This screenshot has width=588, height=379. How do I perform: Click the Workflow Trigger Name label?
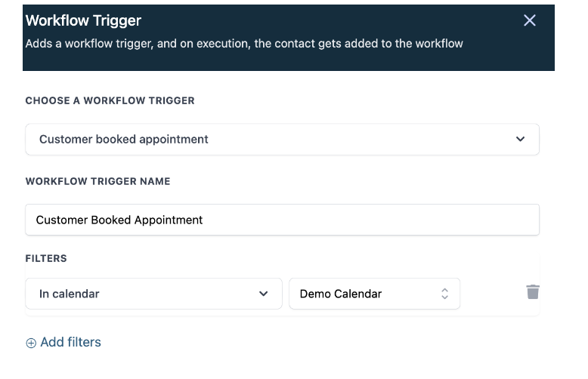click(x=97, y=181)
